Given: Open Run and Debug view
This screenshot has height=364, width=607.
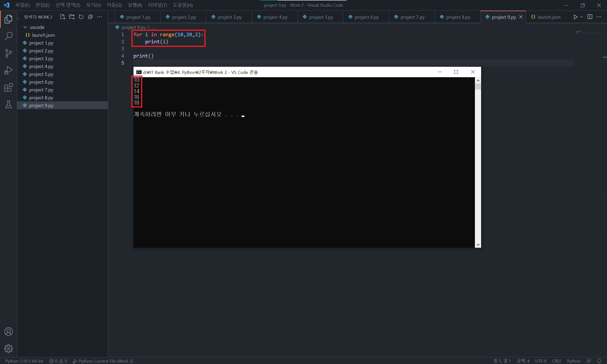Looking at the screenshot, I should 8,70.
